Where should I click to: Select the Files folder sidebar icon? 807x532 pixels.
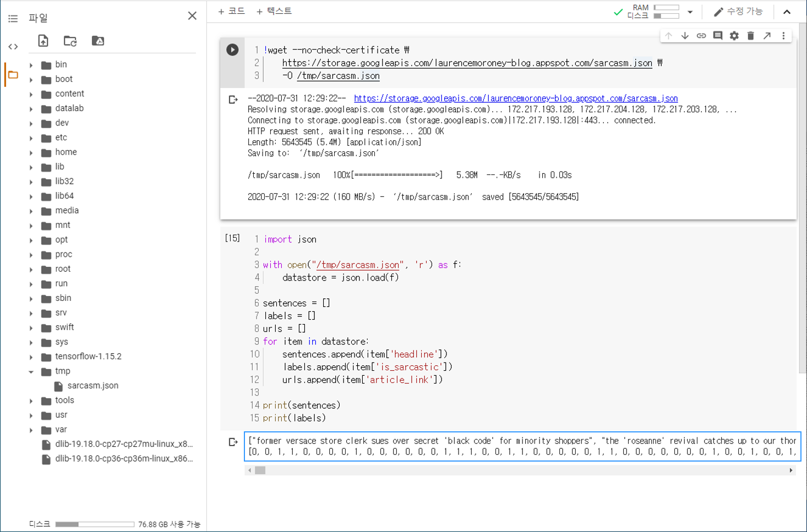pyautogui.click(x=13, y=75)
